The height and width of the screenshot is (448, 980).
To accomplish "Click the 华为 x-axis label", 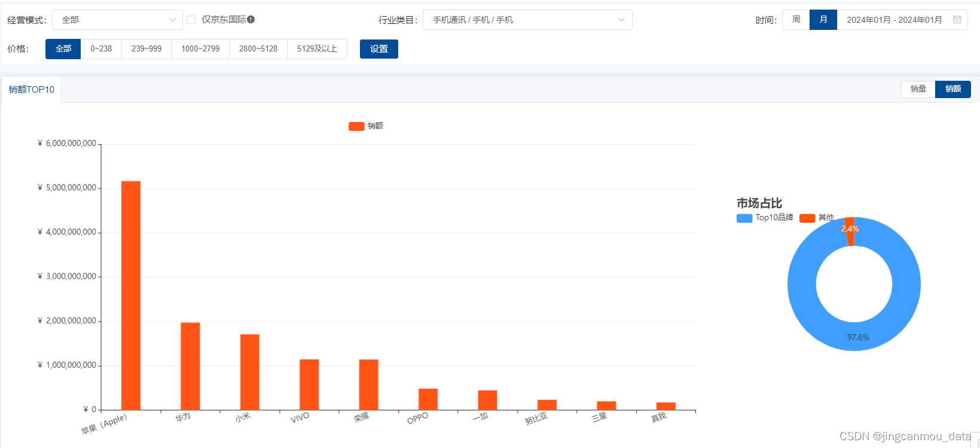I will [183, 417].
